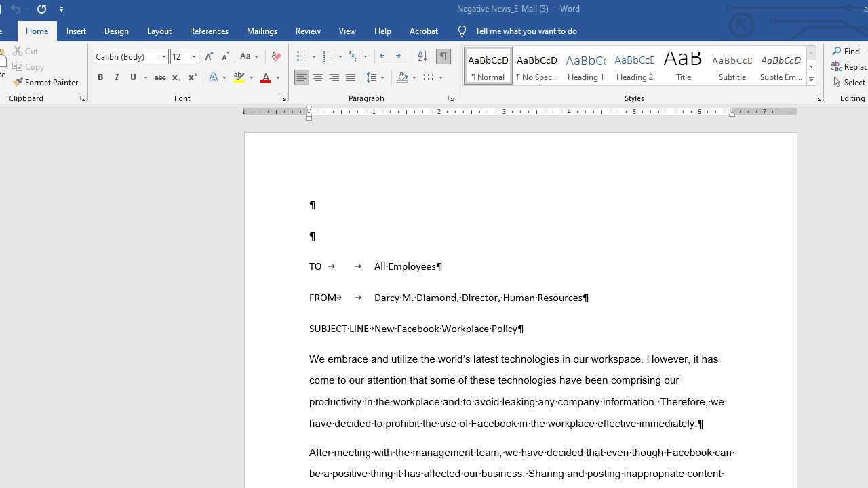Click the Decrease Indent icon
This screenshot has height=488, width=868.
[x=384, y=57]
